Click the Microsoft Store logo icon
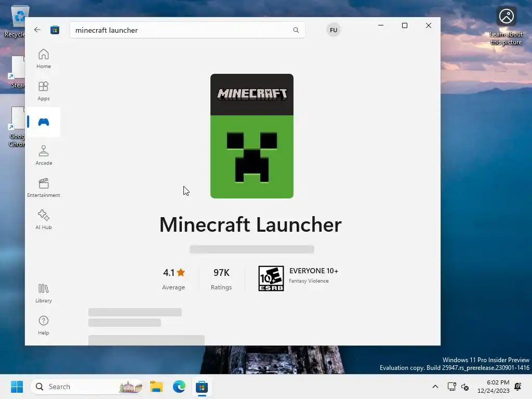 coord(55,30)
